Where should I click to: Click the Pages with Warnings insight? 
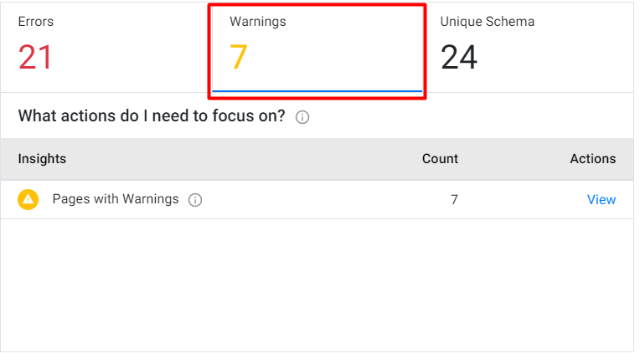click(x=116, y=199)
